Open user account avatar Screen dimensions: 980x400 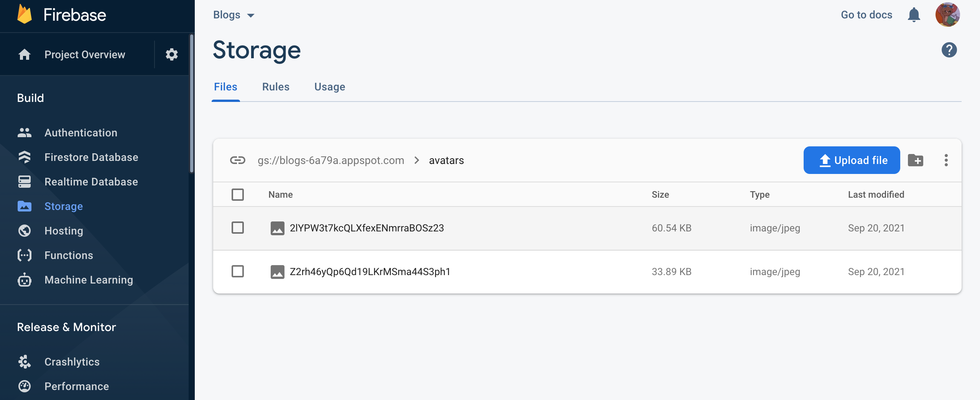pos(947,15)
